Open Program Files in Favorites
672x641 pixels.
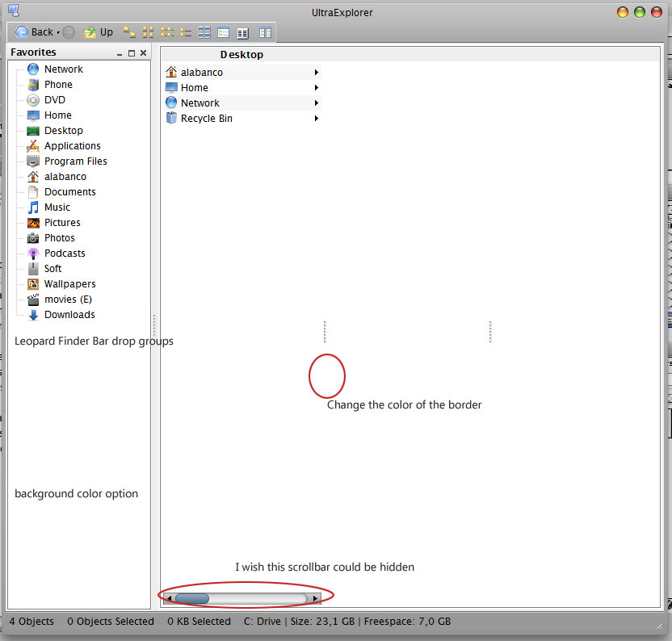point(75,161)
